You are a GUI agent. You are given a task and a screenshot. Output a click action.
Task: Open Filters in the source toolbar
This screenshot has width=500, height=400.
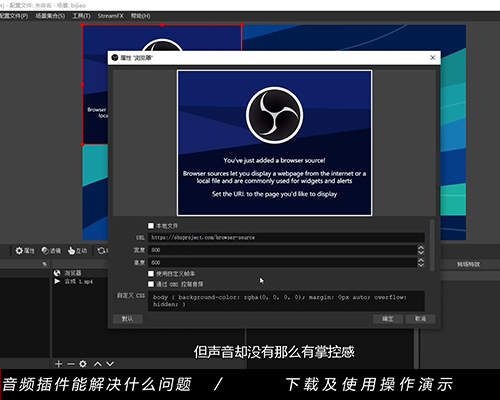51,251
